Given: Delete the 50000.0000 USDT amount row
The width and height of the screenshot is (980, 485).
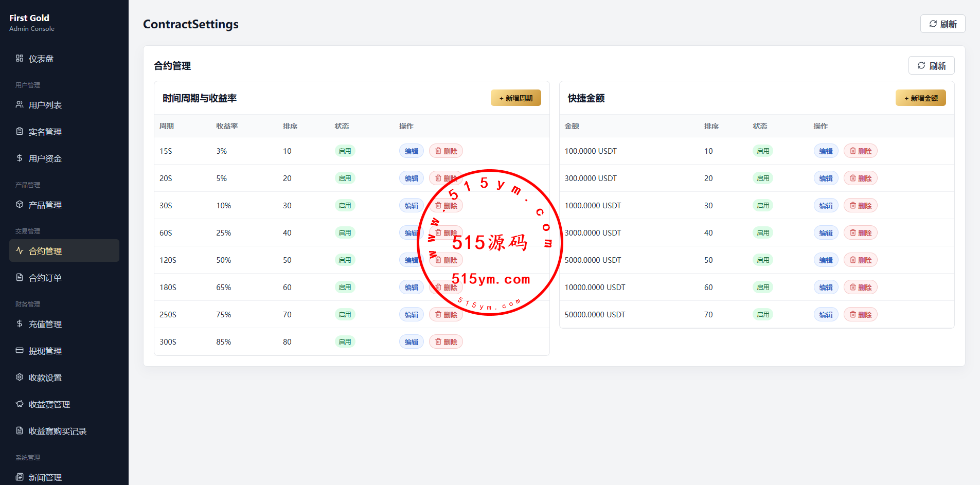Looking at the screenshot, I should coord(861,314).
